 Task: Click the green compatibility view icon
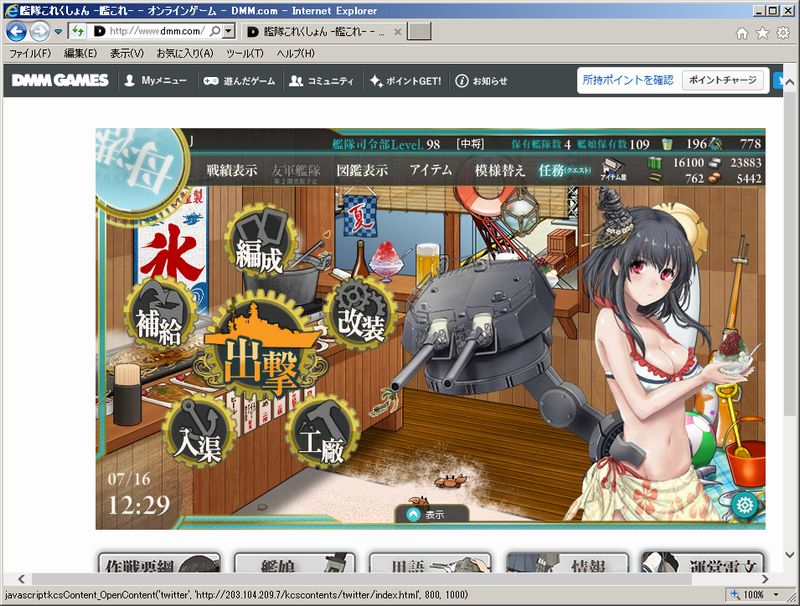click(78, 31)
